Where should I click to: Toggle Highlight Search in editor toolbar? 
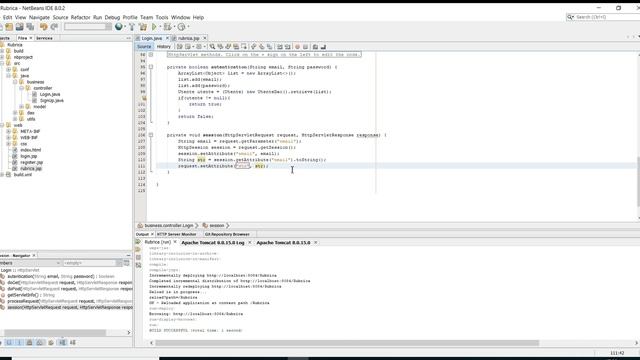tap(236, 47)
